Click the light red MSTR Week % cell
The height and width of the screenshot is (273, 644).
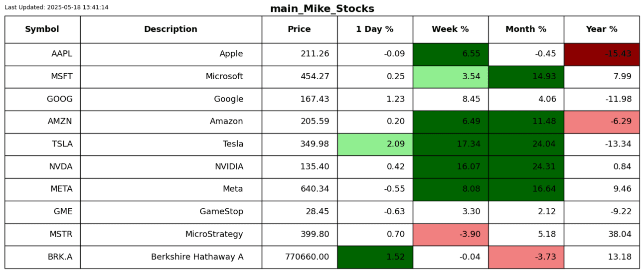pos(450,234)
